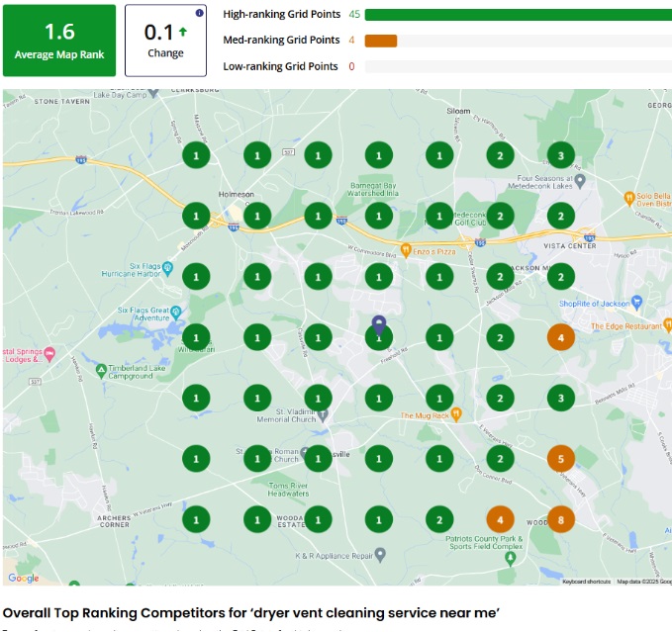The image size is (672, 632).
Task: Open The Mug Rack restaurant marker
Action: point(456,414)
